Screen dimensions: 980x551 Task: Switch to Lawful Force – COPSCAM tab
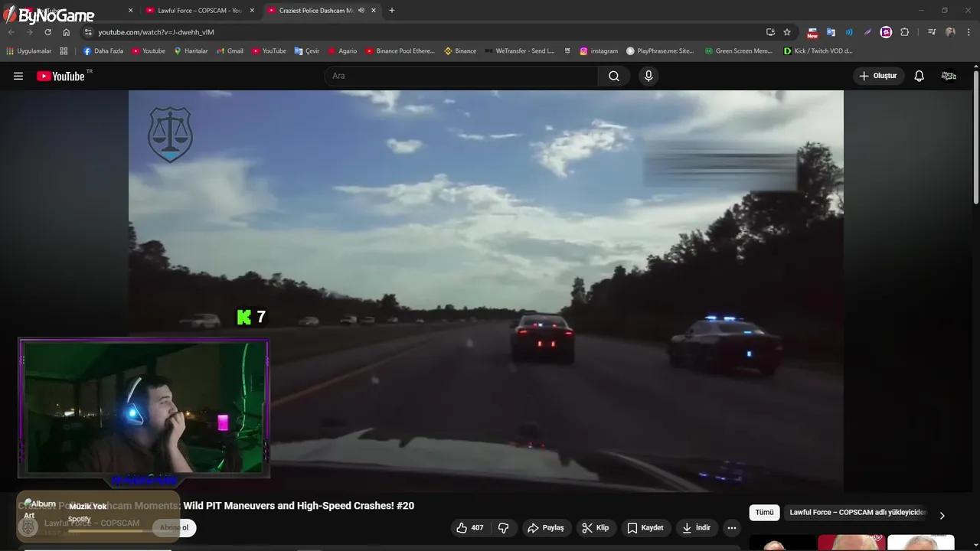pos(199,11)
